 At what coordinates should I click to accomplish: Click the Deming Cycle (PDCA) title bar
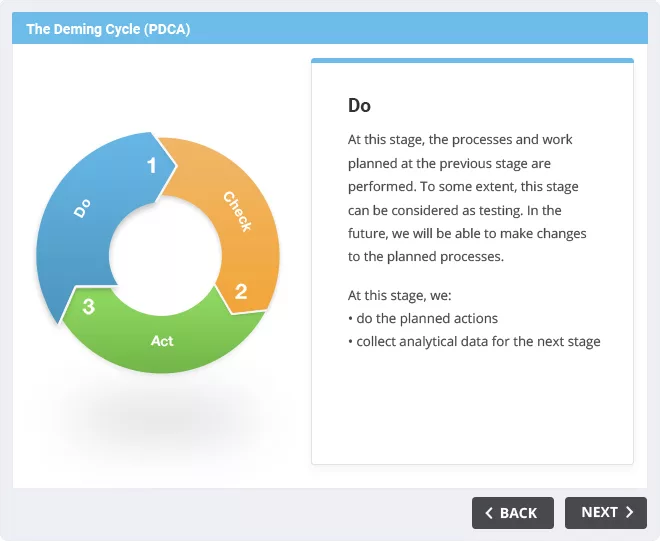pyautogui.click(x=330, y=28)
